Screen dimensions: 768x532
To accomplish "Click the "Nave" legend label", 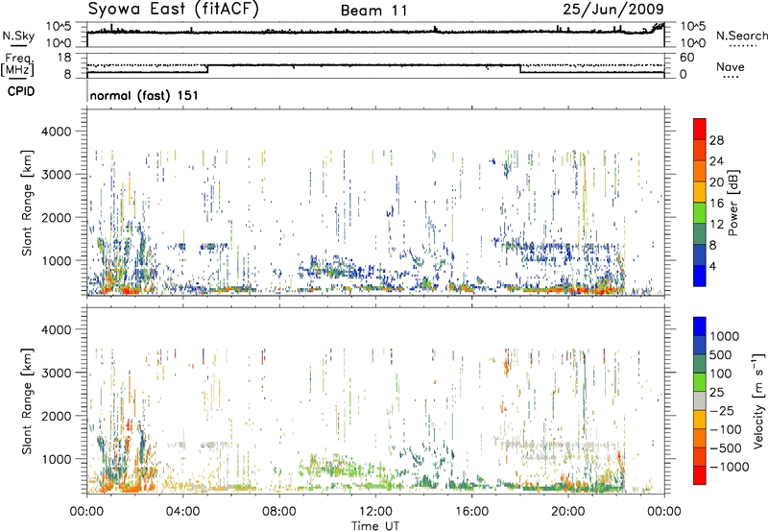I will (731, 66).
